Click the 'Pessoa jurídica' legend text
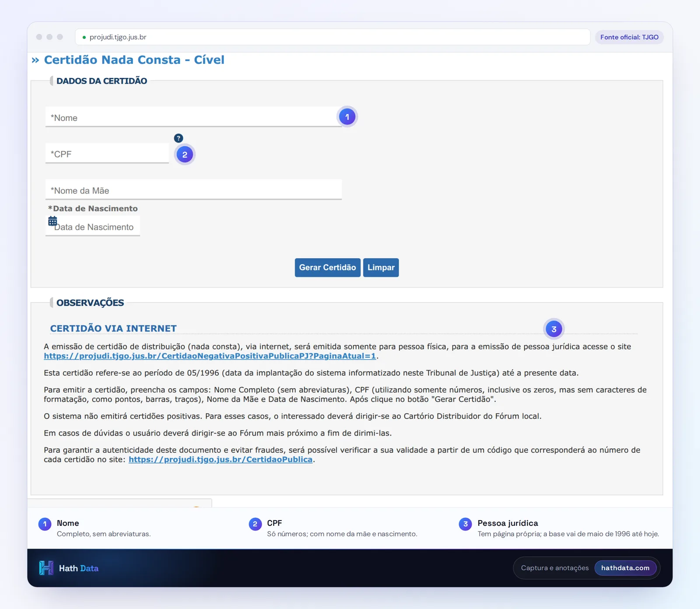The height and width of the screenshot is (609, 700). click(x=507, y=523)
